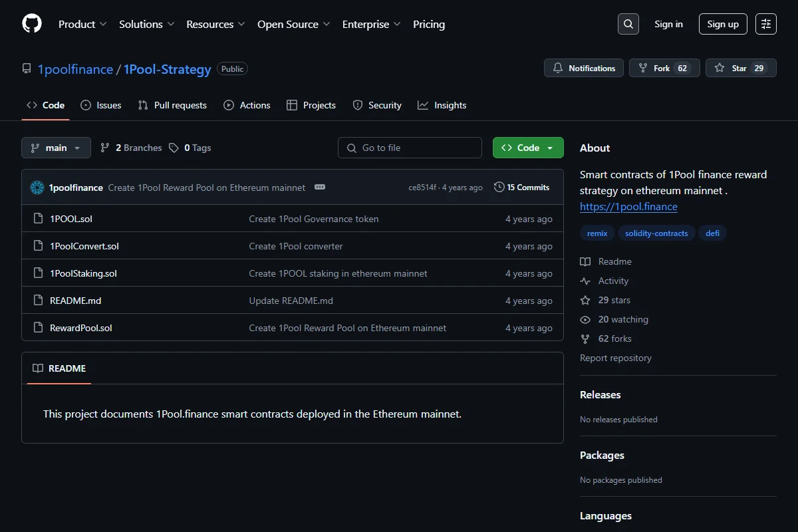Click the commit details ellipsis icon
Viewport: 798px width, 532px height.
point(320,188)
